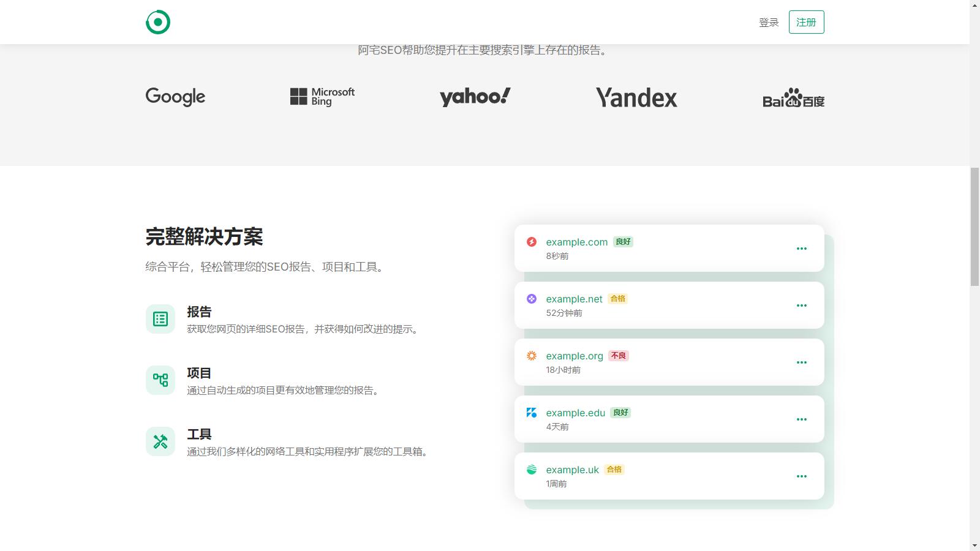
Task: Click the purple example.net favicon
Action: (x=532, y=299)
